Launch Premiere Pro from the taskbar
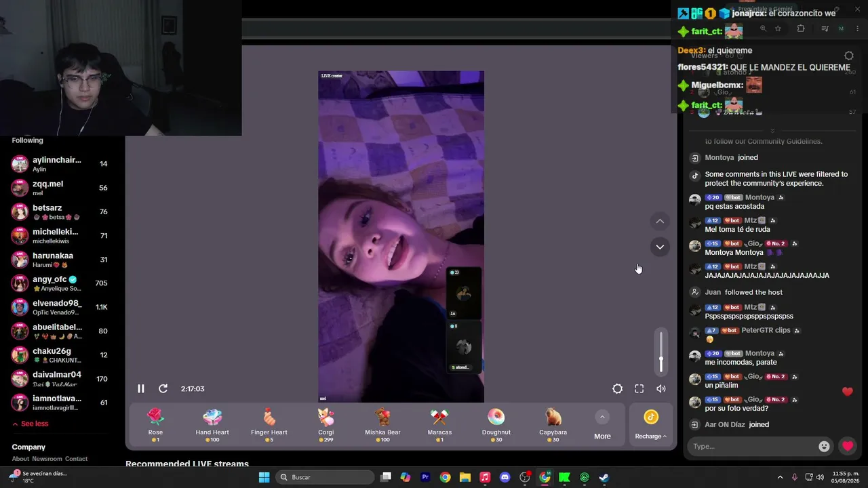 point(425,477)
